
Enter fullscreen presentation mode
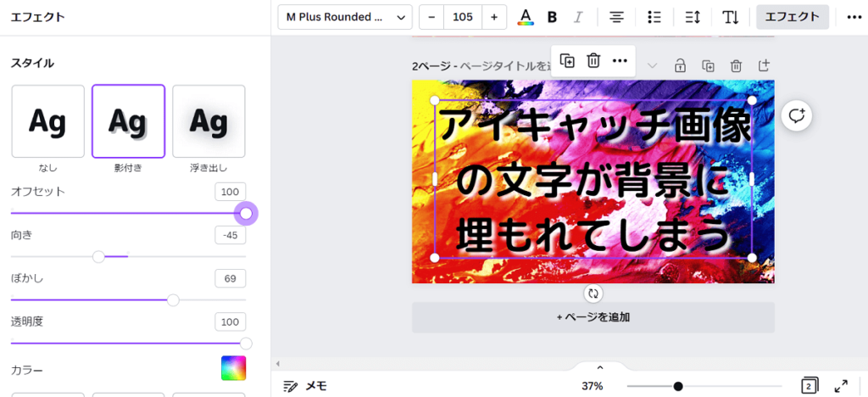841,386
